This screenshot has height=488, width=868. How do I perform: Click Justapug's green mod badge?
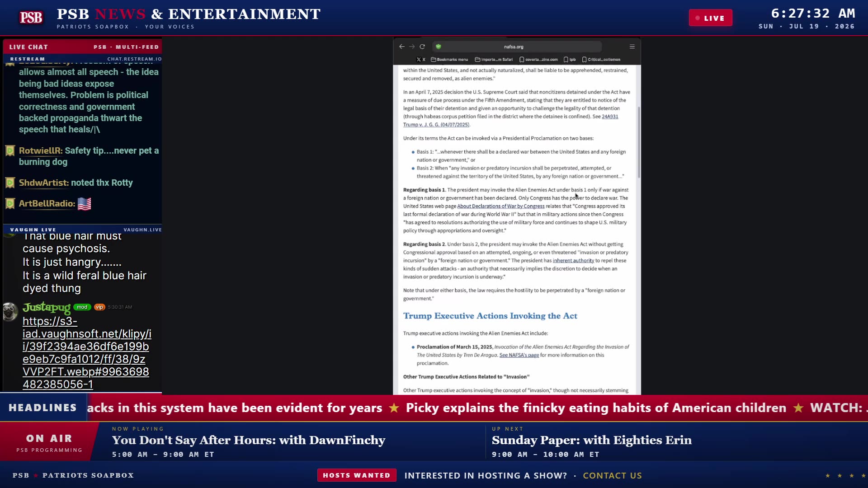(x=82, y=307)
